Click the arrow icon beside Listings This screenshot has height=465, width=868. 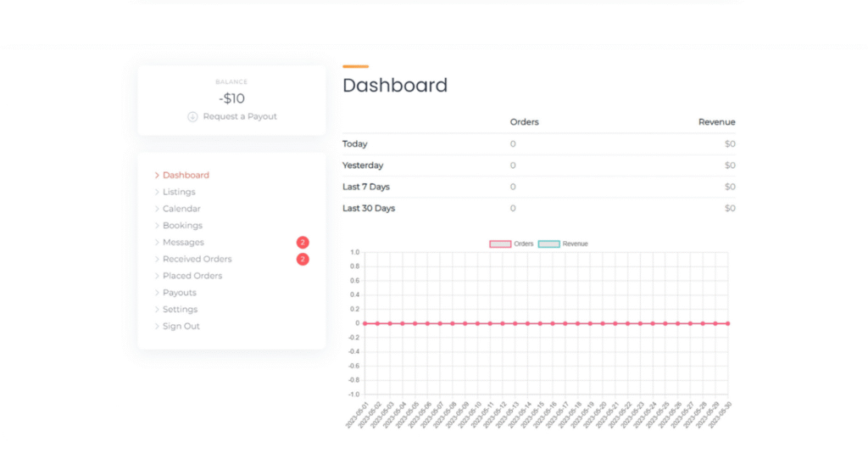[157, 193]
